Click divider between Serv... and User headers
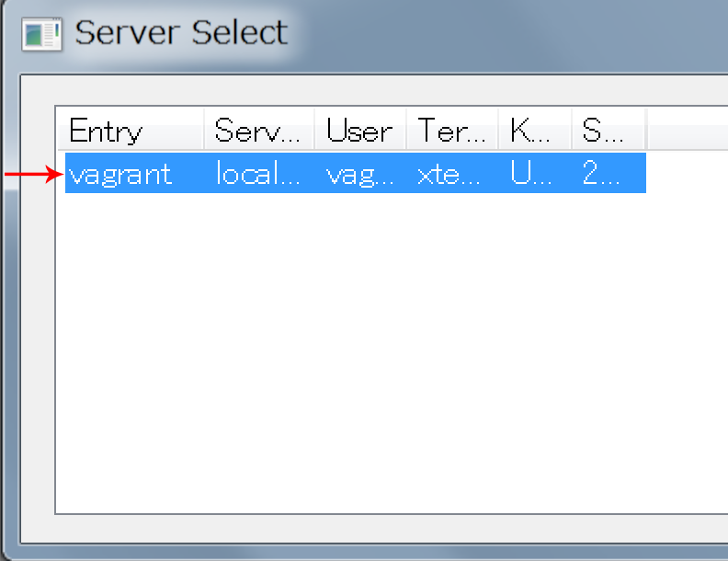 coord(315,131)
